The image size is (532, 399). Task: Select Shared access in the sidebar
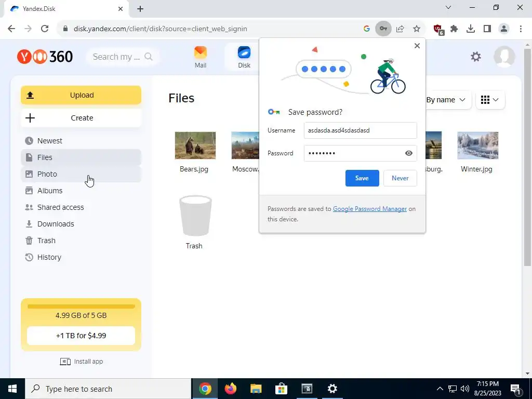click(81, 207)
